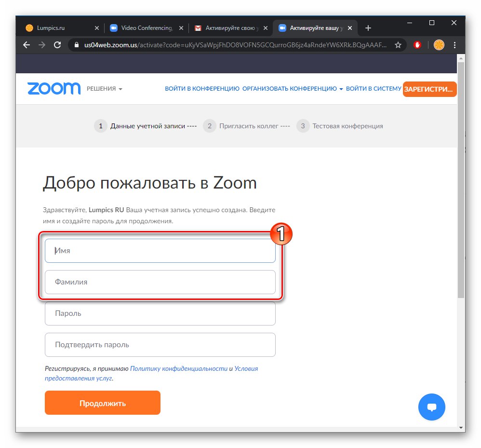The image size is (481, 448).
Task: Select the Подтвердить пароль field
Action: 160,345
